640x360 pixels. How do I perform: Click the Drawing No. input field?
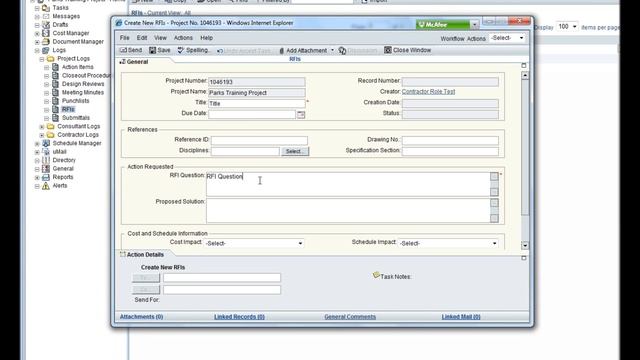click(450, 140)
